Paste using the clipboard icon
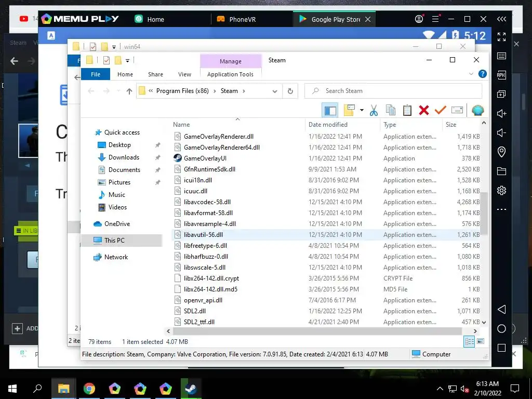The width and height of the screenshot is (532, 399). coord(407,110)
